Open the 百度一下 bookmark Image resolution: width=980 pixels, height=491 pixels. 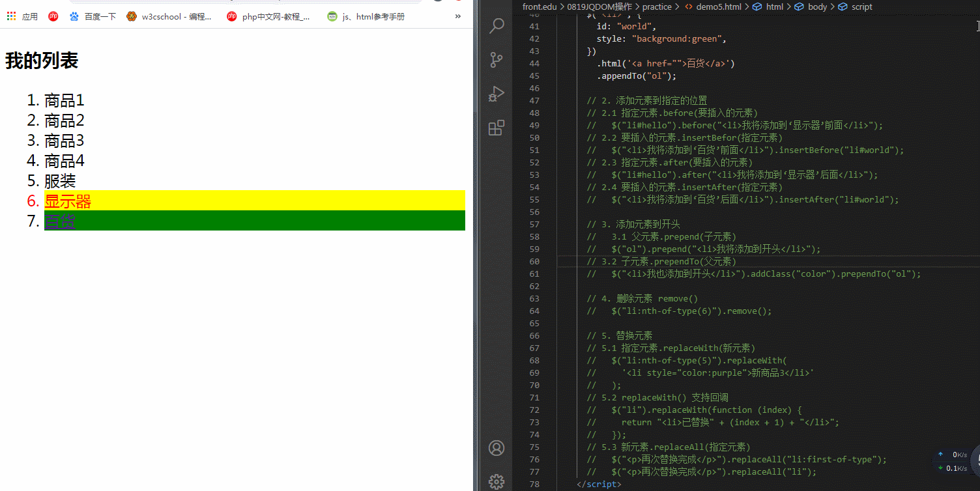coord(93,16)
